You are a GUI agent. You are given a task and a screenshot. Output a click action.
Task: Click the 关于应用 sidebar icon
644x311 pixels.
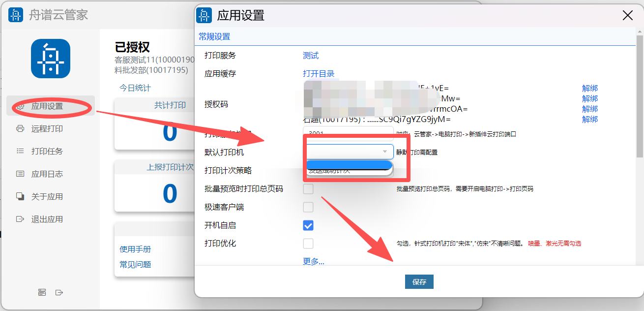tap(20, 196)
